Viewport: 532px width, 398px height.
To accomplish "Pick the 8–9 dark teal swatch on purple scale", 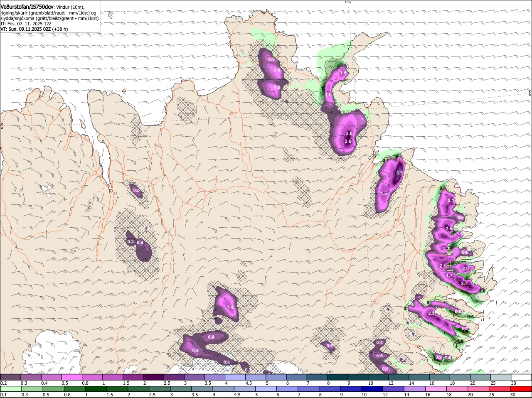I will pyautogui.click(x=337, y=377).
